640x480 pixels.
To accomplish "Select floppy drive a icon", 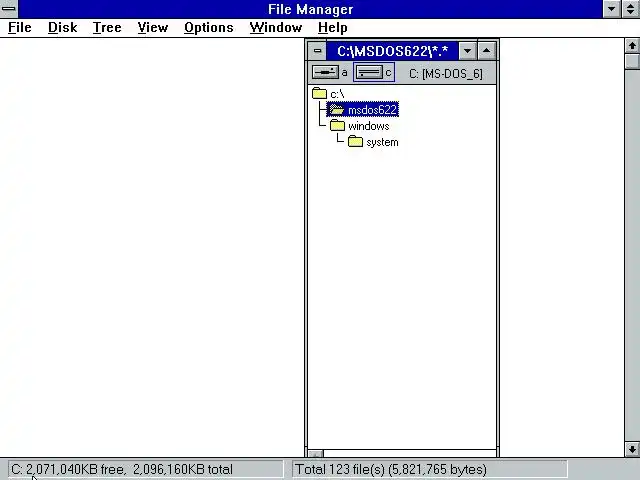I will click(325, 73).
